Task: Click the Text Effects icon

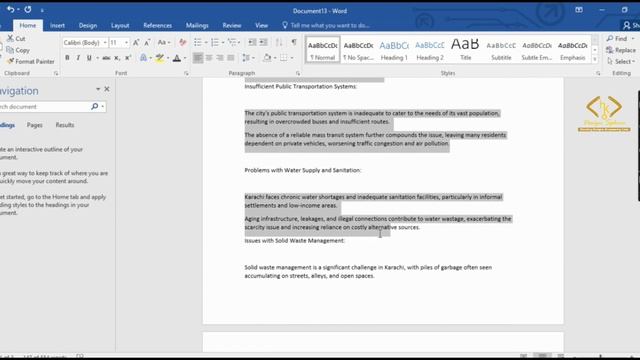Action: pyautogui.click(x=143, y=58)
